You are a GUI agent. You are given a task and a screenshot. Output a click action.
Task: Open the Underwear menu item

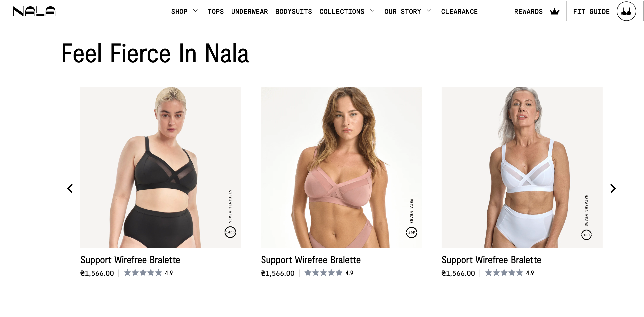tap(249, 11)
